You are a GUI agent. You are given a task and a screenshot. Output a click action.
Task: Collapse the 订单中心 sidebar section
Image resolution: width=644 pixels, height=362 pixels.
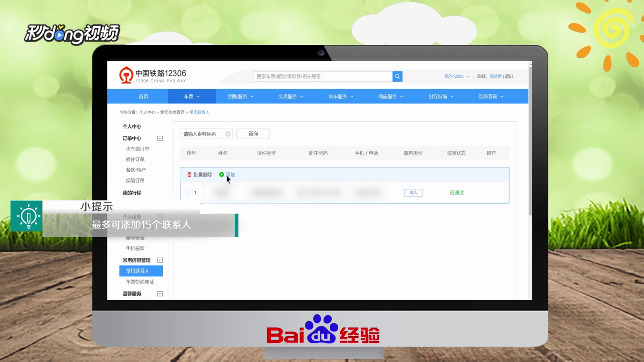point(160,138)
